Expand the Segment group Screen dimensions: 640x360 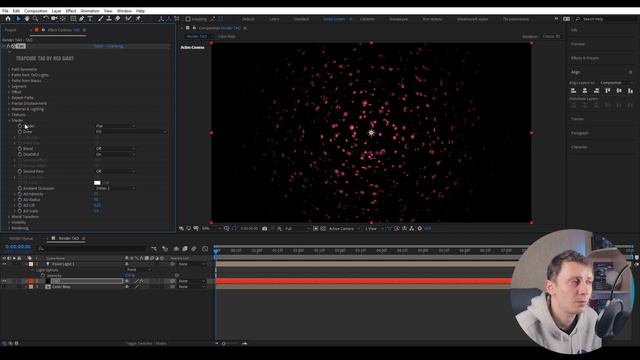tap(9, 87)
